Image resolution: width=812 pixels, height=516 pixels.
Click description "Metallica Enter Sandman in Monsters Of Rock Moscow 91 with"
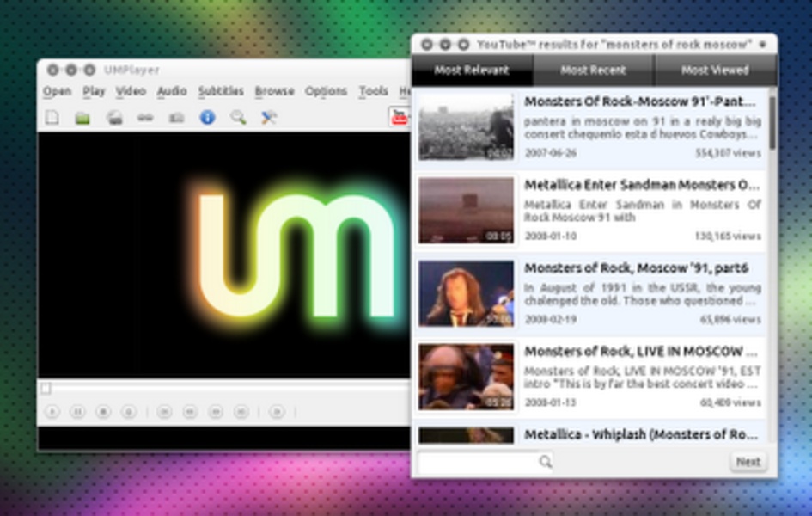click(643, 211)
